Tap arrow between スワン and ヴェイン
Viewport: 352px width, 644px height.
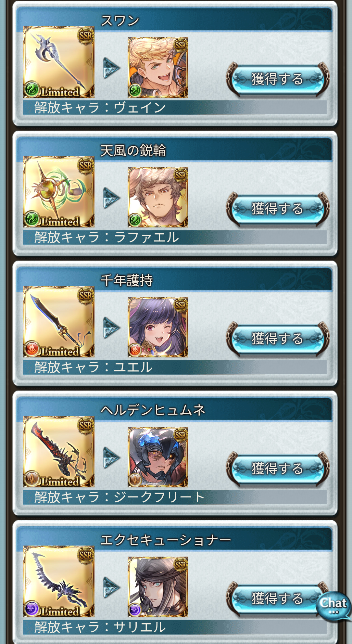[111, 68]
